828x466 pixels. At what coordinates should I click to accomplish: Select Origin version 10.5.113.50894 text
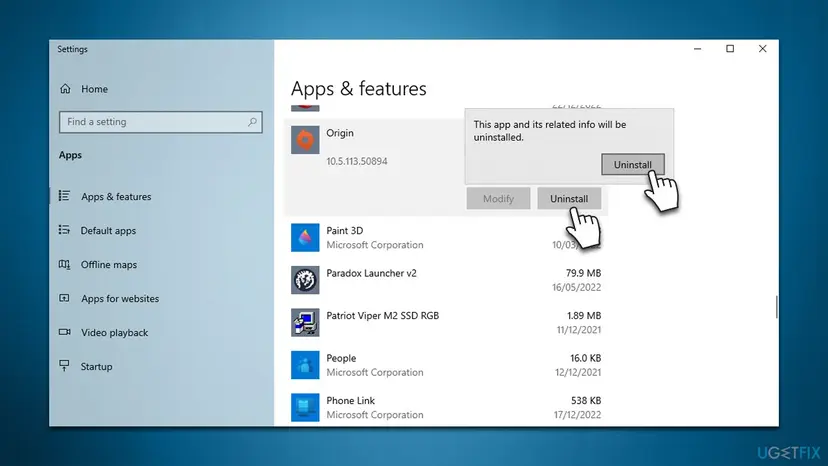[x=356, y=161]
